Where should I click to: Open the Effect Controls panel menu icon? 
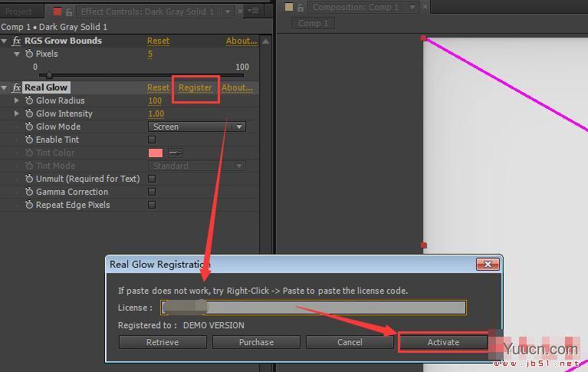point(254,11)
